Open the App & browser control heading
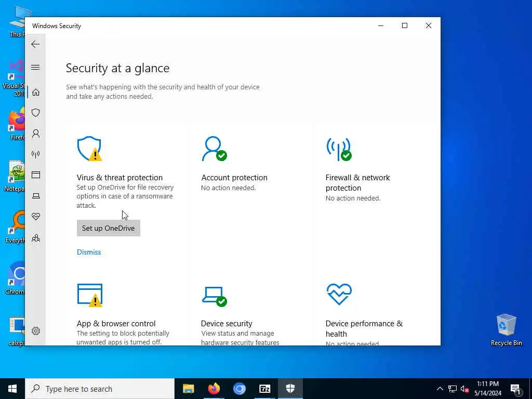Image resolution: width=532 pixels, height=399 pixels. [116, 323]
